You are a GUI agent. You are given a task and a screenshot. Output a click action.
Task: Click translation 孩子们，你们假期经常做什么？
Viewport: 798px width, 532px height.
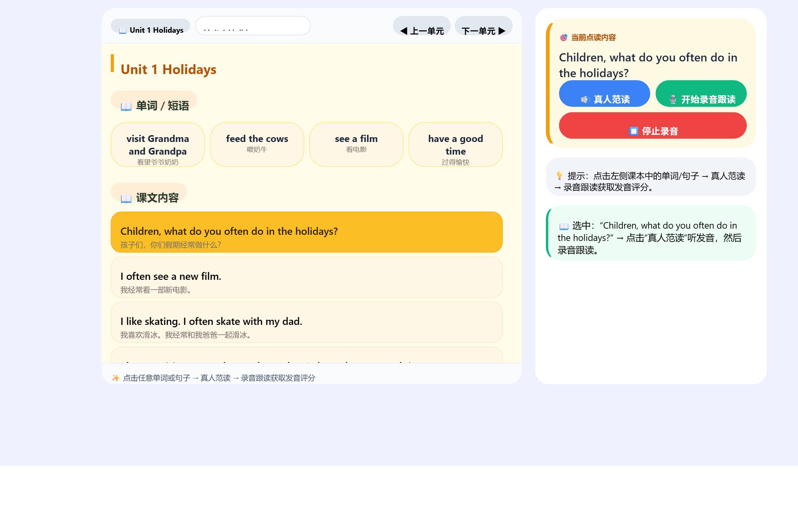pos(171,245)
